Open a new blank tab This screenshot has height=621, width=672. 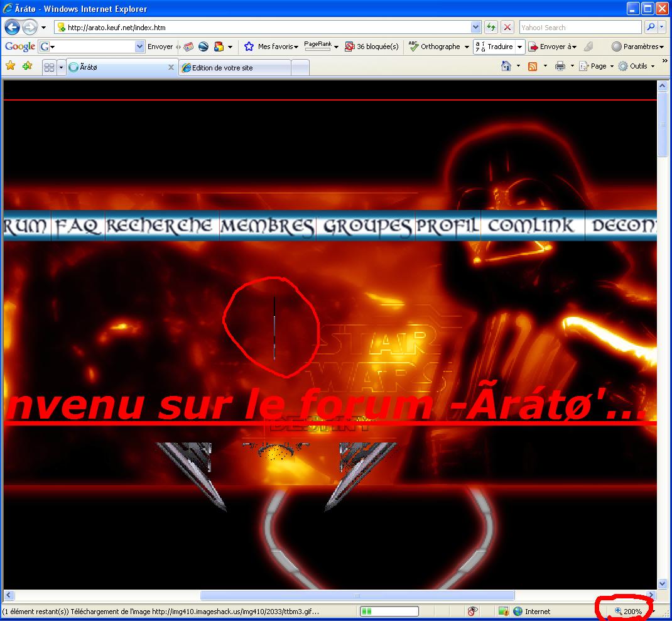300,68
